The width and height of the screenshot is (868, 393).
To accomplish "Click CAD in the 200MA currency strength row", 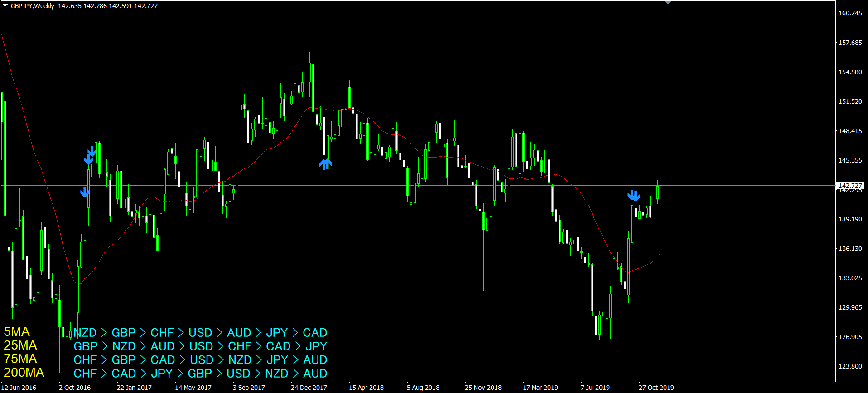I will click(x=124, y=374).
